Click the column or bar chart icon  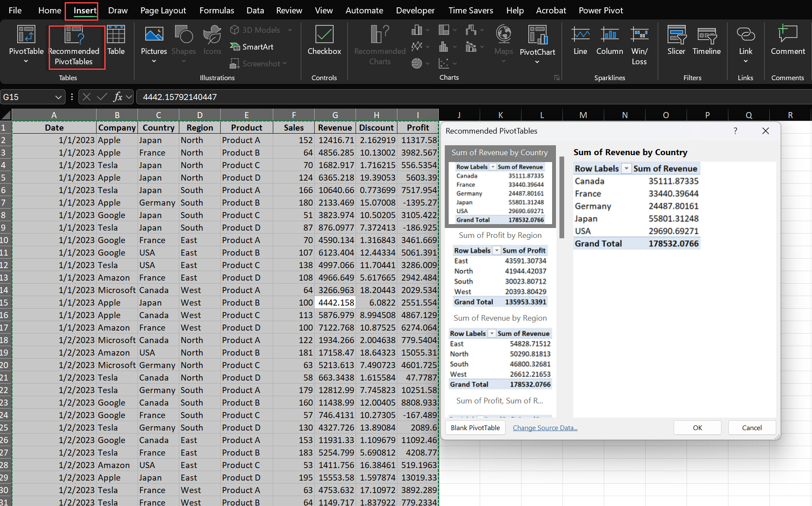coord(417,30)
